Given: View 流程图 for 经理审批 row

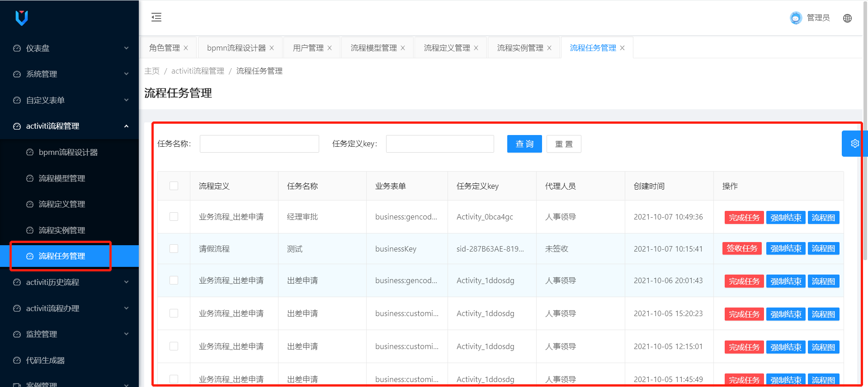Looking at the screenshot, I should click(823, 218).
